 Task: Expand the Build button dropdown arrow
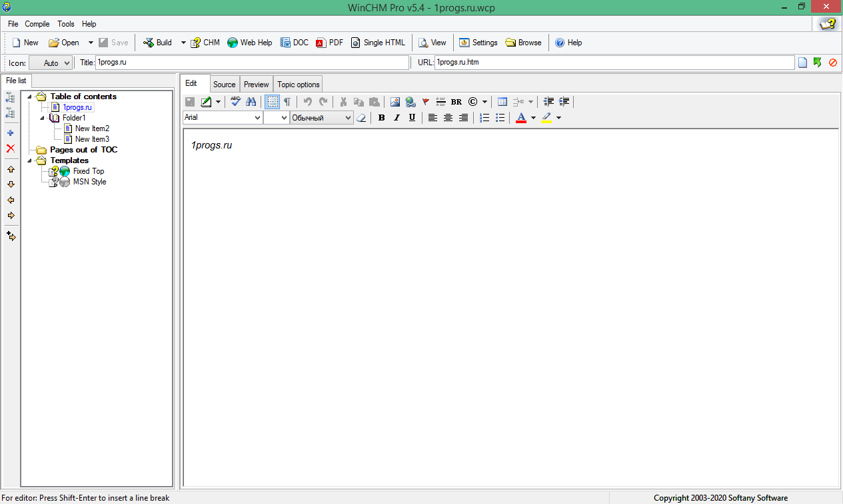pyautogui.click(x=183, y=43)
